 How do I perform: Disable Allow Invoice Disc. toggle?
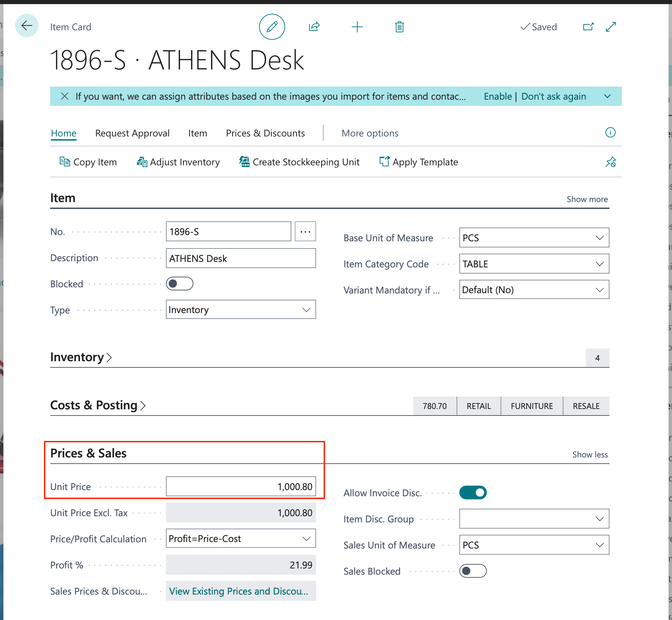pos(473,493)
